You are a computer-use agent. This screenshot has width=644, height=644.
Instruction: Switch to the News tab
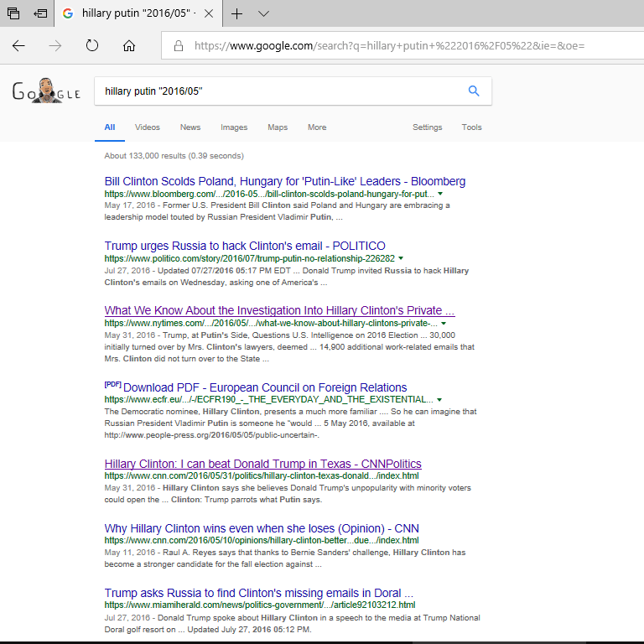click(x=190, y=127)
